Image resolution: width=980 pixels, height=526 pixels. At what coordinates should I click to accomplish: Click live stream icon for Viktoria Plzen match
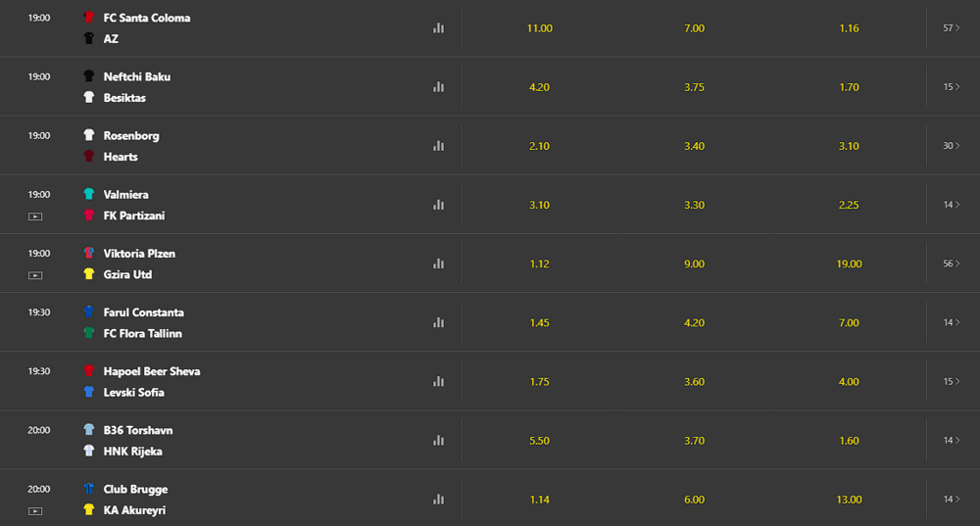(35, 275)
